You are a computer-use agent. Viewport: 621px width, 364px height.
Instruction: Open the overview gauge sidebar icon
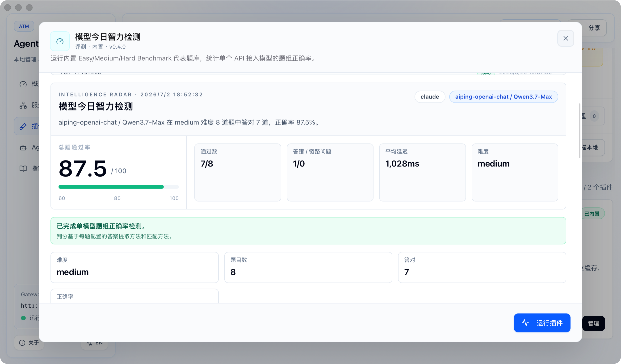point(23,84)
